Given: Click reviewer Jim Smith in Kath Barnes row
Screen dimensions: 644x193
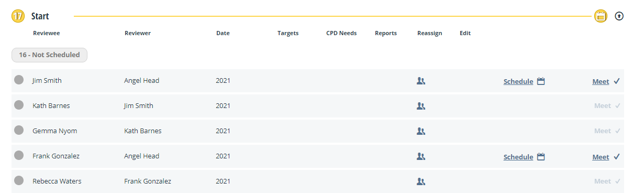Looking at the screenshot, I should tap(139, 106).
